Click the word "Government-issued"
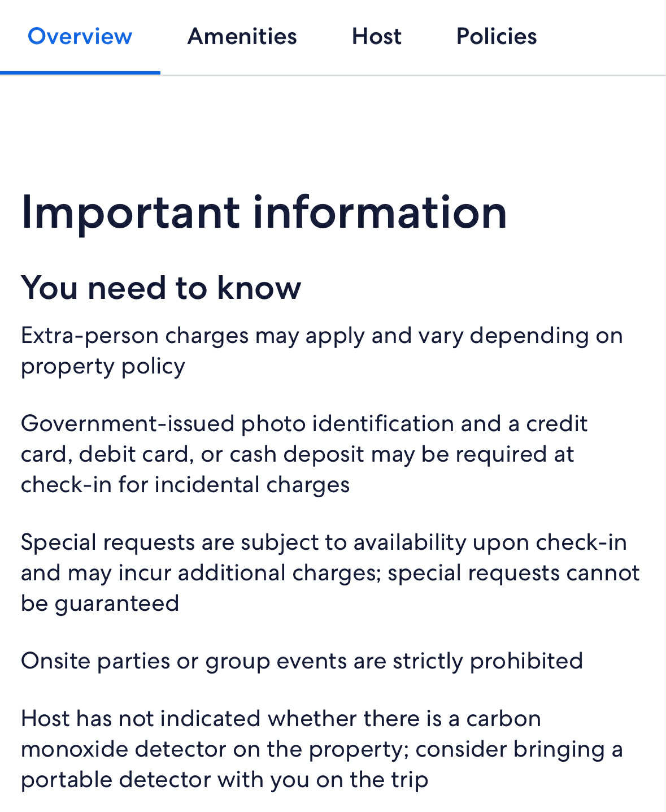Image resolution: width=666 pixels, height=812 pixels. pyautogui.click(x=127, y=424)
